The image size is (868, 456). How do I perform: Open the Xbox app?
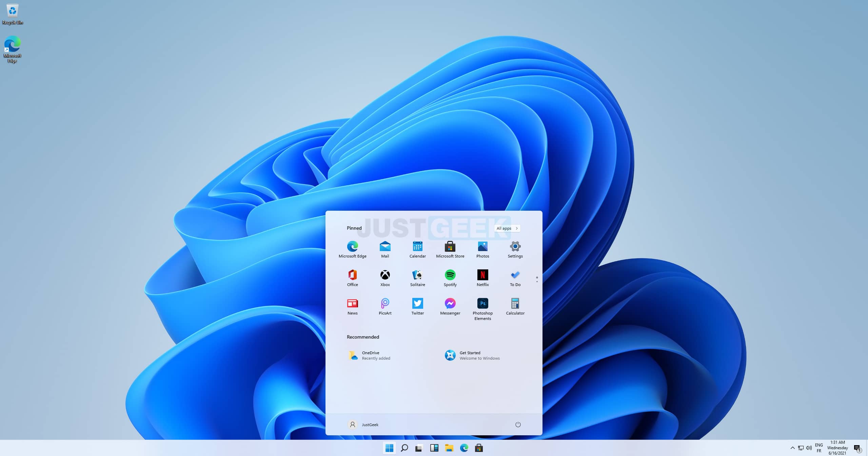[385, 278]
